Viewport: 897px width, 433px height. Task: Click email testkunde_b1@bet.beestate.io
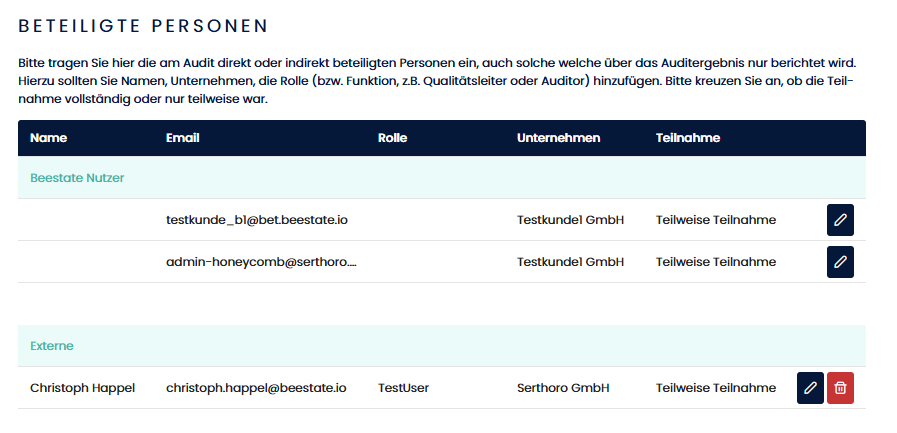point(257,220)
